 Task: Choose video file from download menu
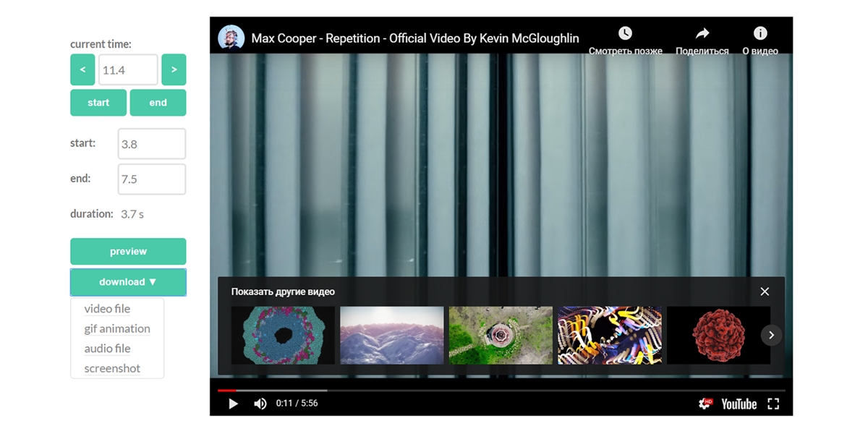[107, 309]
